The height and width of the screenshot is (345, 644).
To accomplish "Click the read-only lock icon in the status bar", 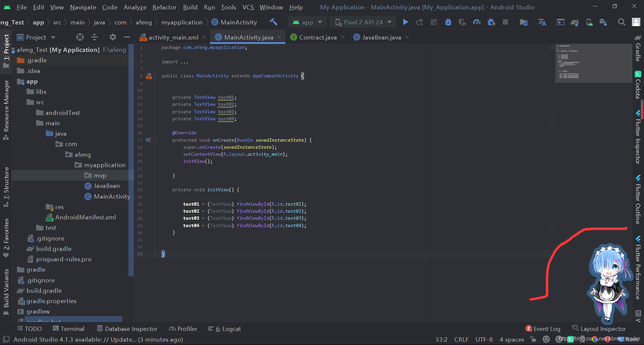I will pos(533,339).
